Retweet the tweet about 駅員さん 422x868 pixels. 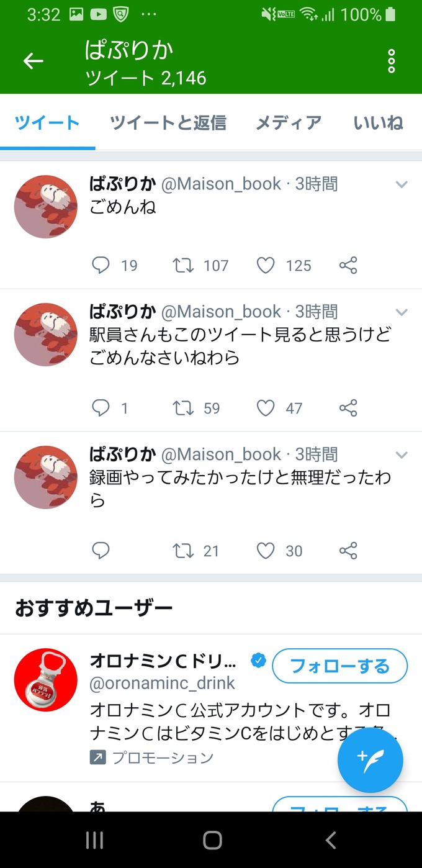click(183, 408)
